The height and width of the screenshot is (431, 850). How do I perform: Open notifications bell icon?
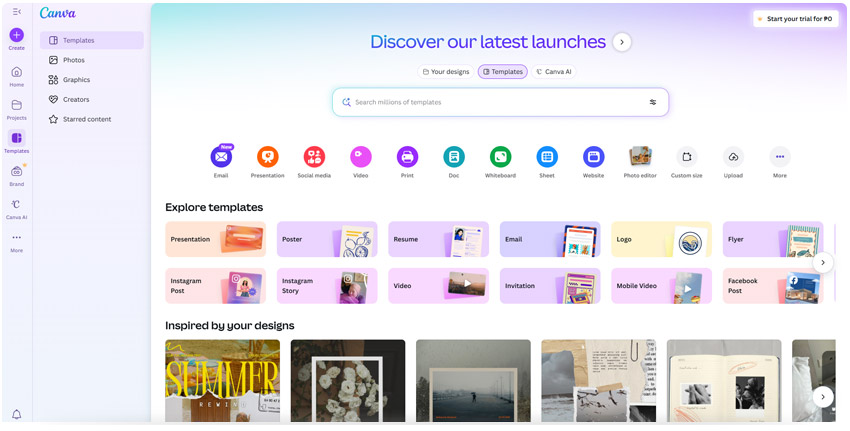point(16,415)
